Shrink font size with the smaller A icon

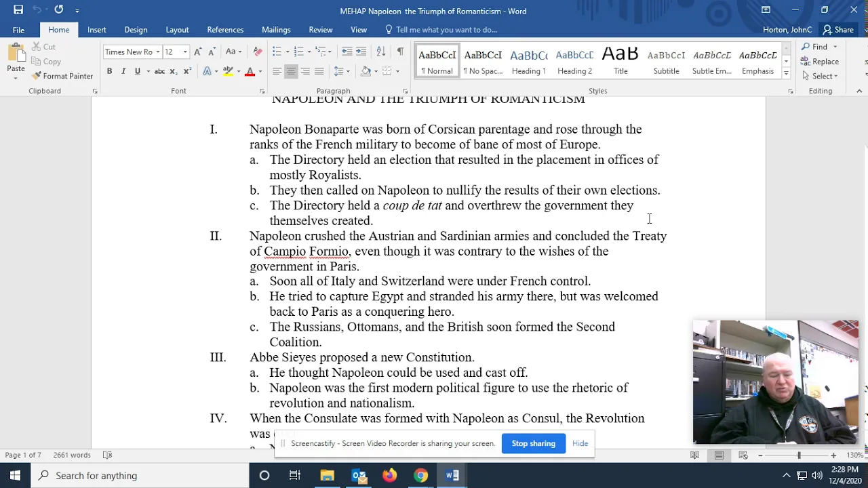212,52
